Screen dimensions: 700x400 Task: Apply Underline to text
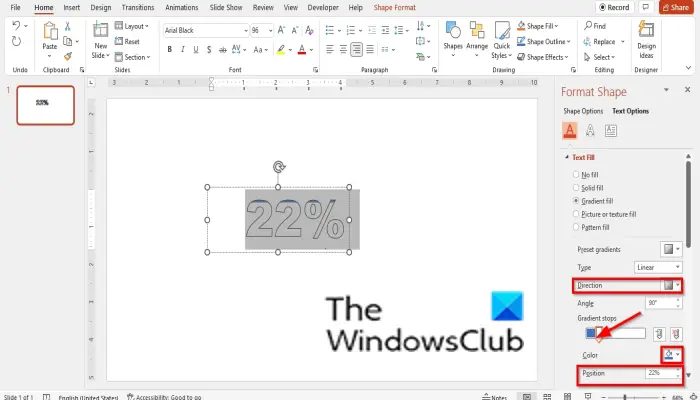[x=196, y=50]
